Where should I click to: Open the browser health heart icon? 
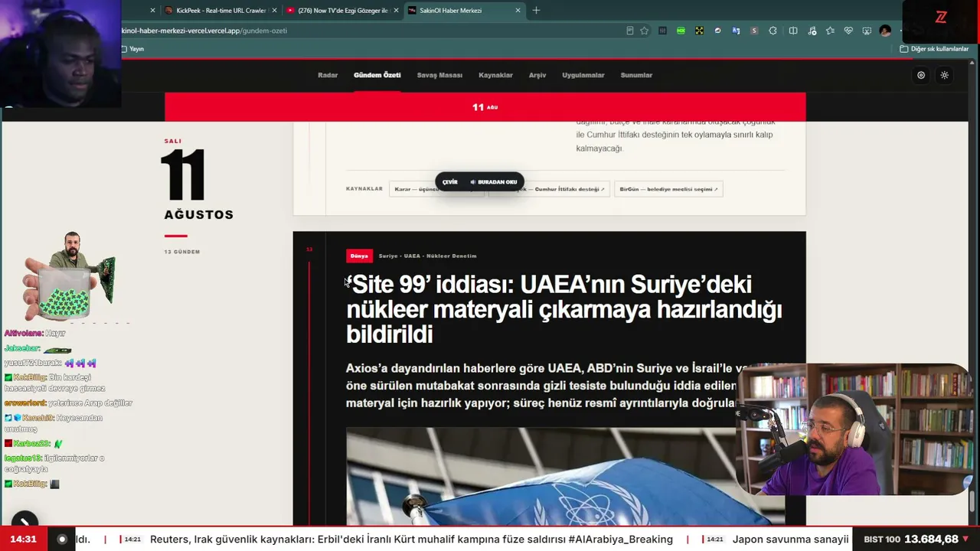click(x=848, y=31)
